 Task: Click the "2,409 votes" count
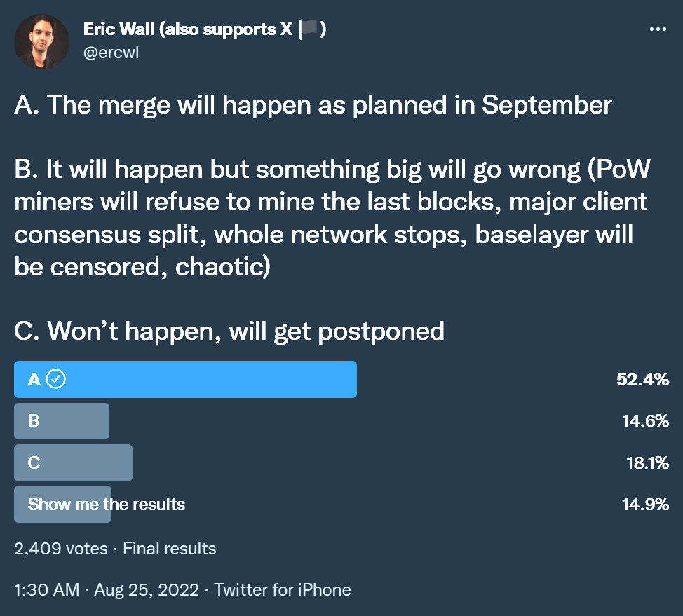tap(61, 548)
